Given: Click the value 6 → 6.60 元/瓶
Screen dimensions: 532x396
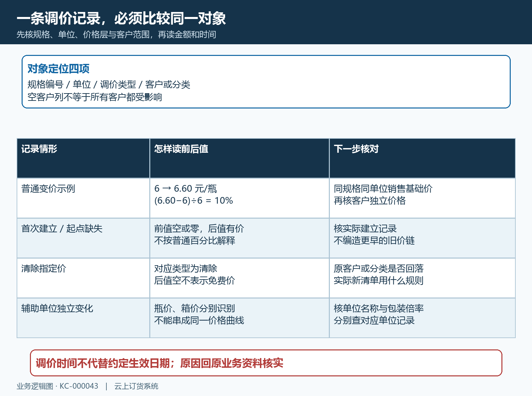Looking at the screenshot, I should pyautogui.click(x=186, y=189).
